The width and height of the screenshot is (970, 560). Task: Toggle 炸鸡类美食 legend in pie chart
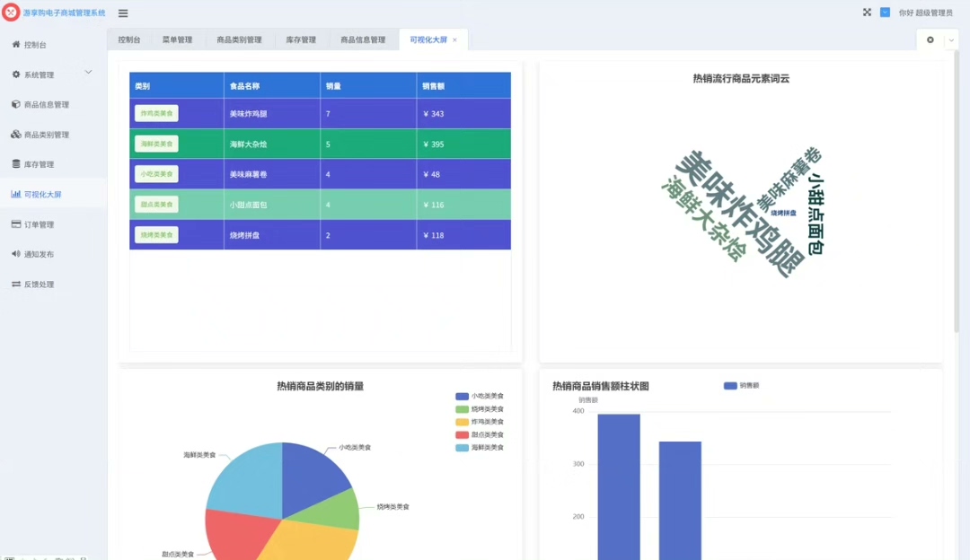point(480,422)
